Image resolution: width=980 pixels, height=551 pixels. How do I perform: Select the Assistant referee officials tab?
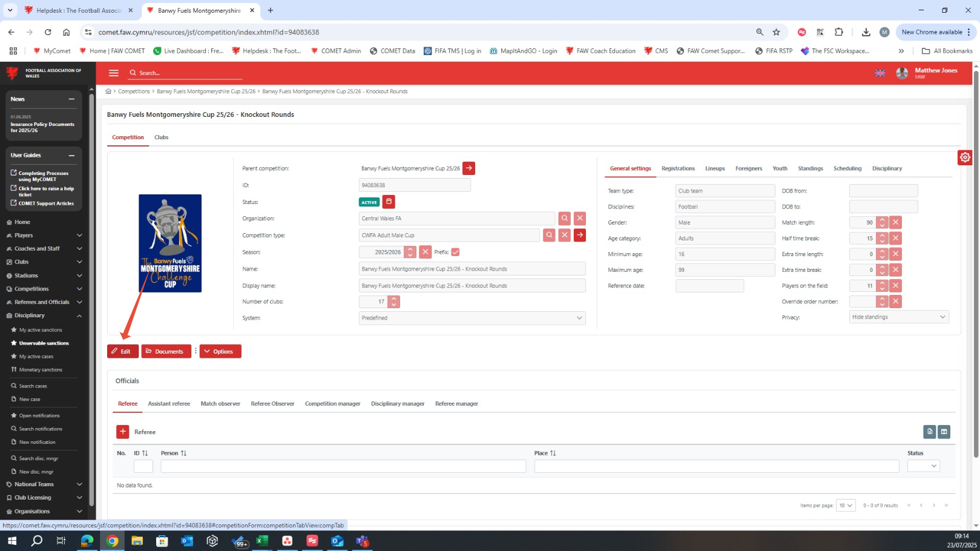(x=169, y=404)
